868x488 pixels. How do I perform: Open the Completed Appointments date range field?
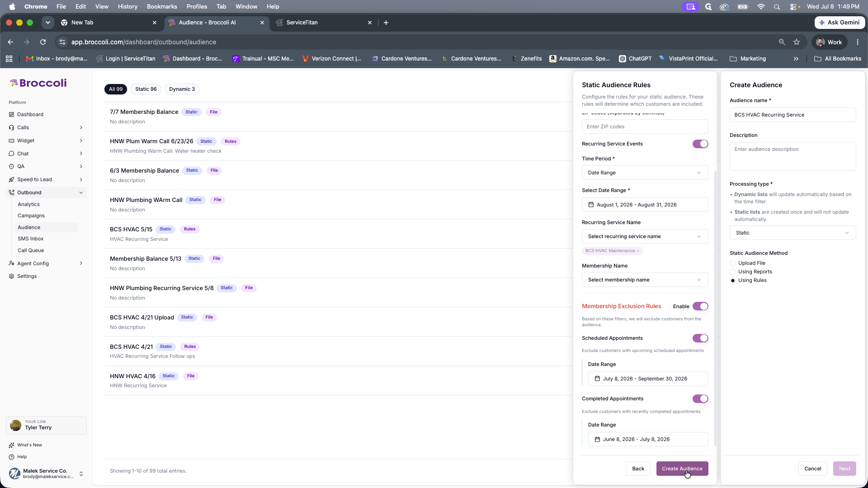tap(648, 439)
